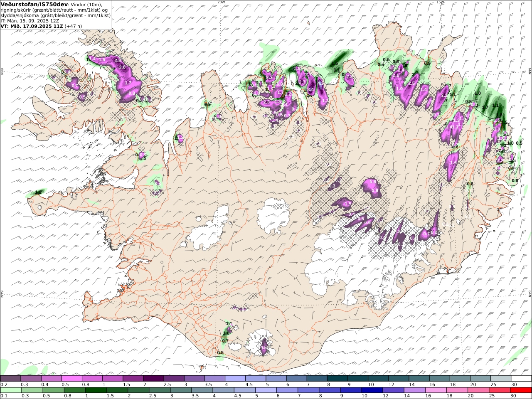The height and width of the screenshot is (399, 532).
Task: Select the light purple 14 rain-scale swatch
Action: (414, 390)
